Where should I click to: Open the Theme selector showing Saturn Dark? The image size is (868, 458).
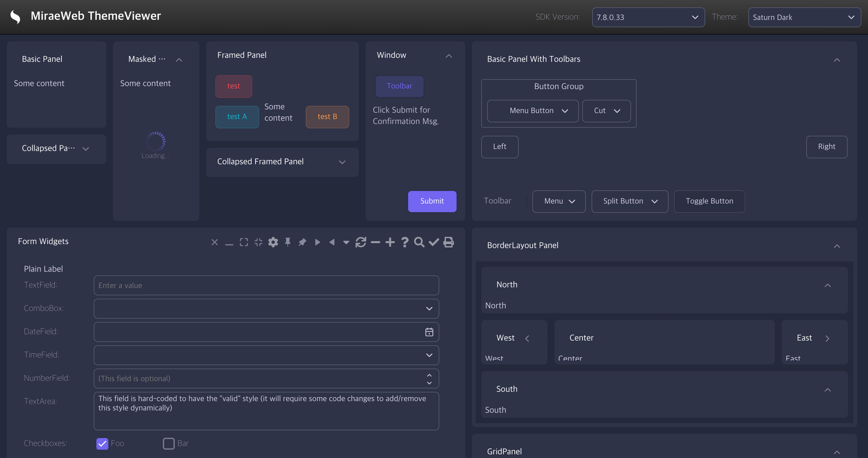[x=804, y=17]
